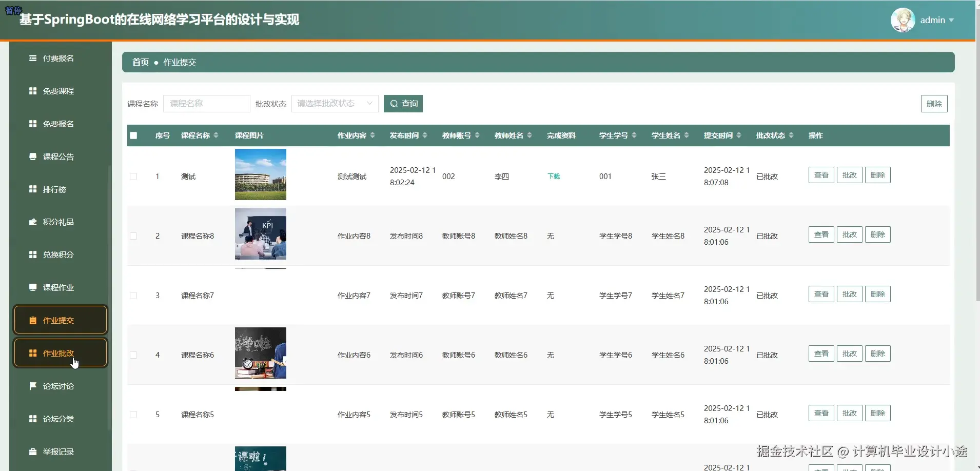The image size is (980, 471).
Task: Open 课程作业 in the sidebar menu
Action: pos(58,287)
